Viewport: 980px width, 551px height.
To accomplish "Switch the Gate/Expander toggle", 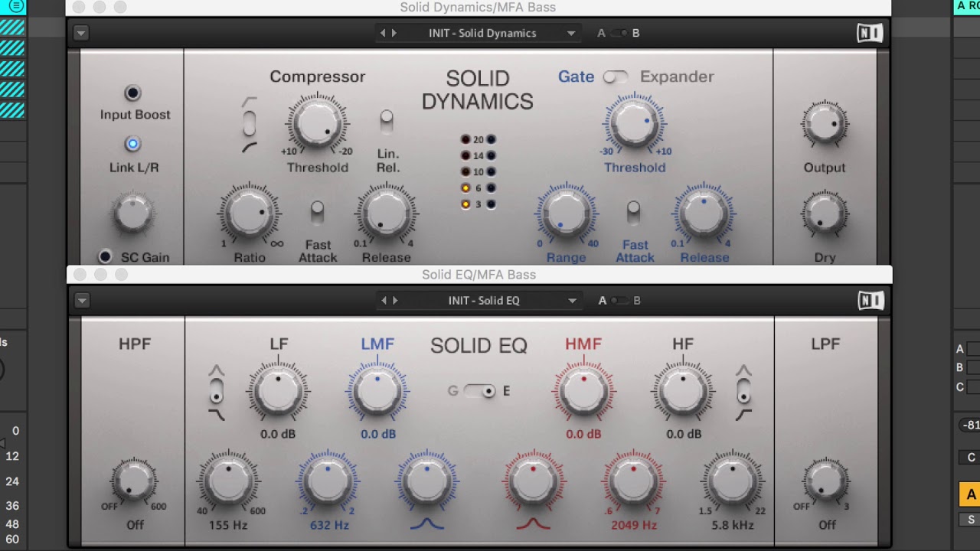I will pyautogui.click(x=616, y=77).
